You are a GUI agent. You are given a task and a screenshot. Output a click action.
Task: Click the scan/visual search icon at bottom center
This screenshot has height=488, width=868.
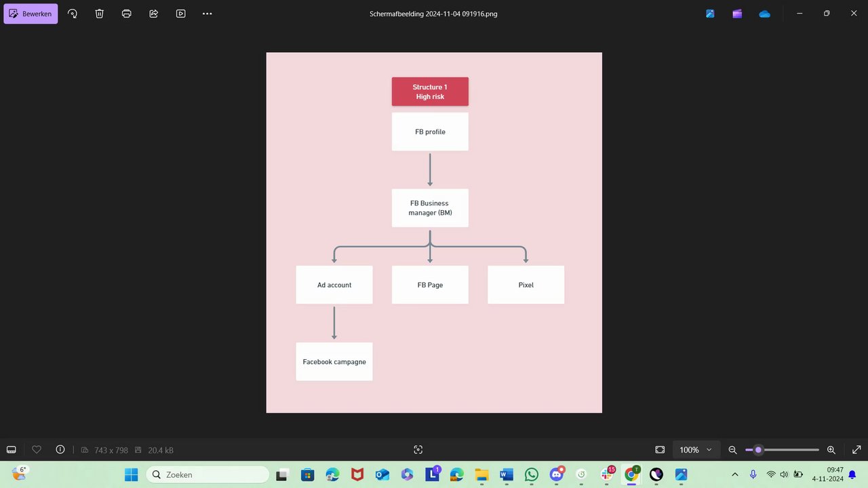coord(418,450)
